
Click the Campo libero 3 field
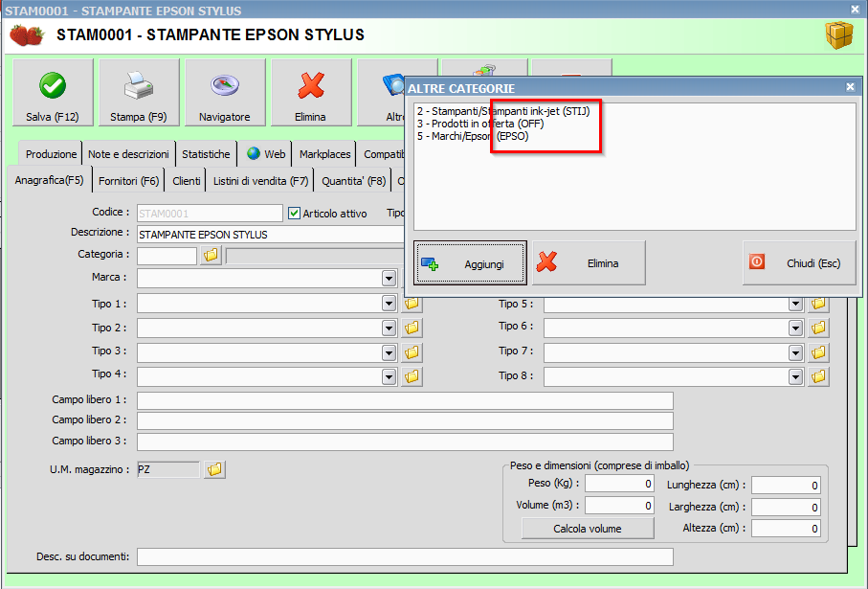coord(405,442)
